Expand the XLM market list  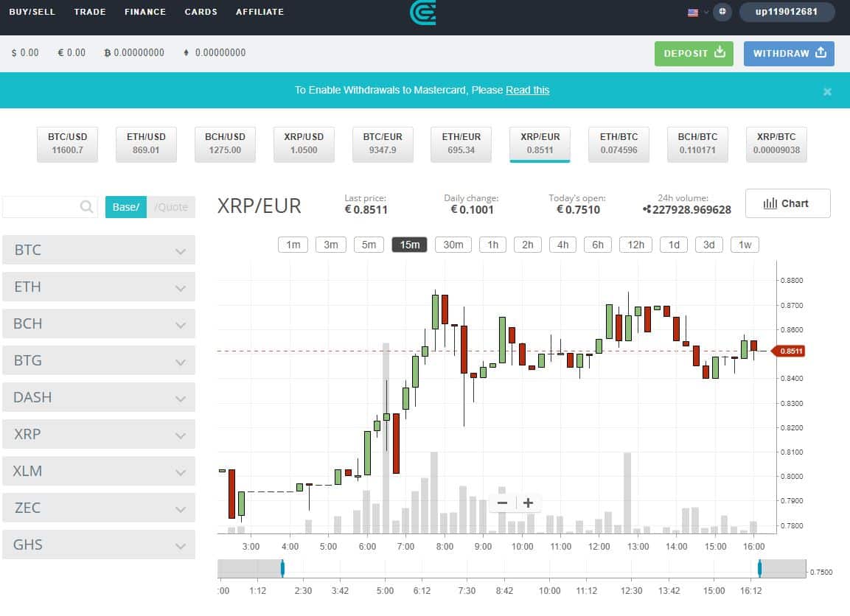99,471
